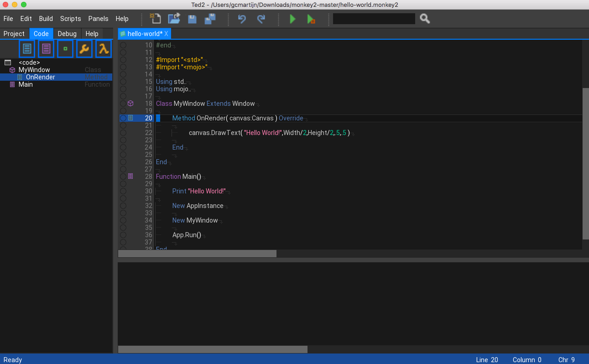Click the Redo arrow icon

point(261,19)
